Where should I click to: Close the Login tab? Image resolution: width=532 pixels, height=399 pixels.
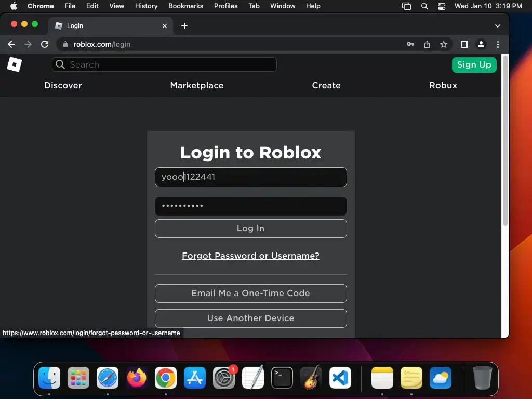(165, 26)
